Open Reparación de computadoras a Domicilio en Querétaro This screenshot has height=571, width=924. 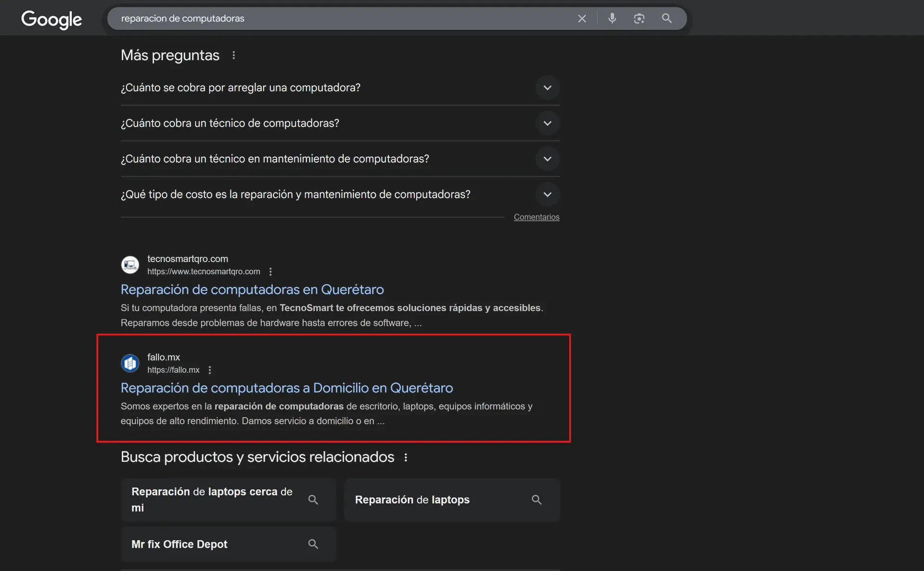click(x=287, y=388)
